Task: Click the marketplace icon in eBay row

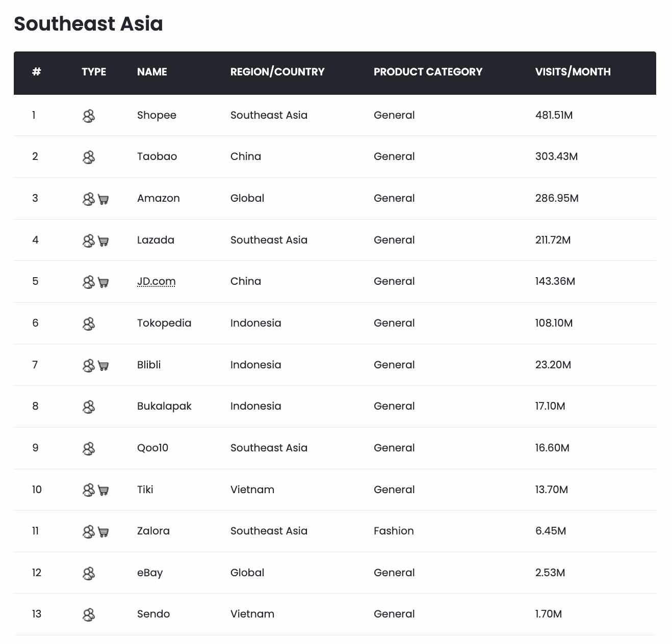Action: pos(89,574)
